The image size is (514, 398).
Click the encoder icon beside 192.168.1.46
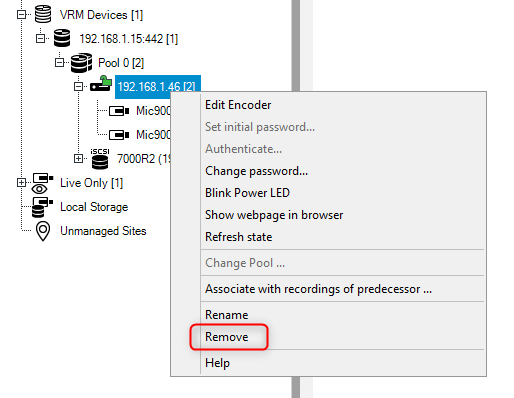click(x=100, y=84)
